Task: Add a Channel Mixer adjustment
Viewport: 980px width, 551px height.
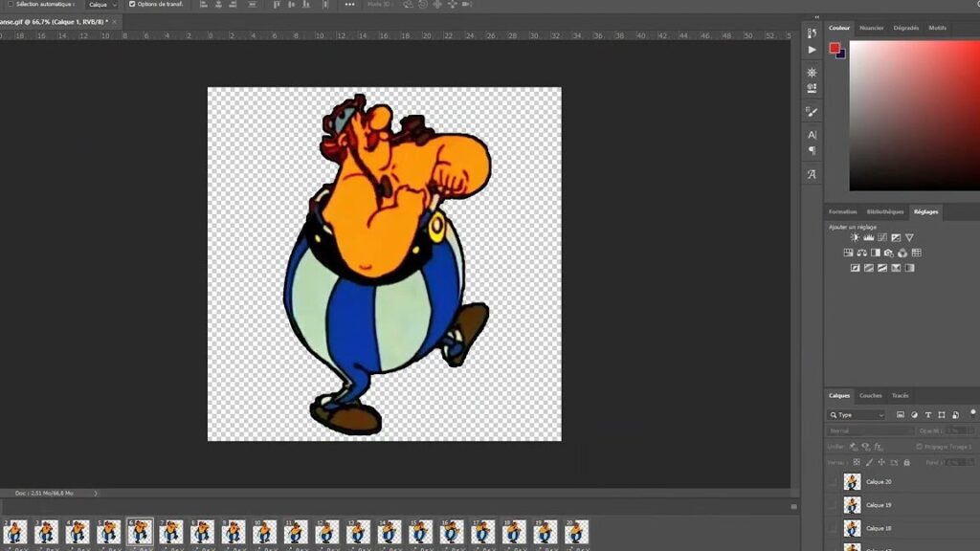Action: tap(902, 253)
